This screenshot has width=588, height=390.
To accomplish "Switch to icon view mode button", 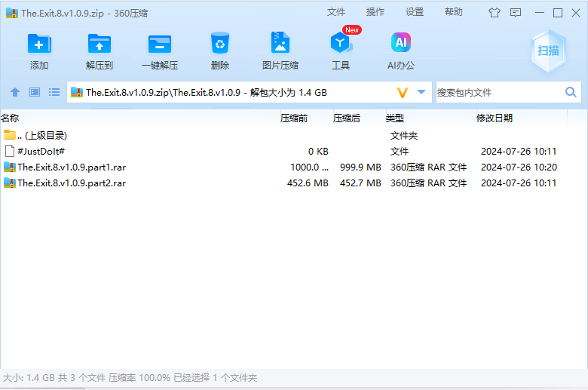I will (35, 92).
